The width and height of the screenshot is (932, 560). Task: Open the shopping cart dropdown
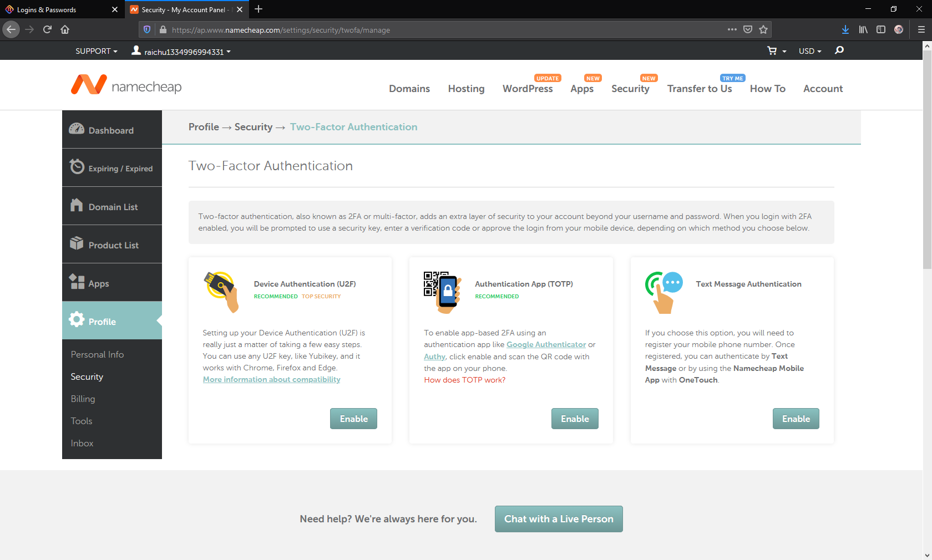(777, 51)
